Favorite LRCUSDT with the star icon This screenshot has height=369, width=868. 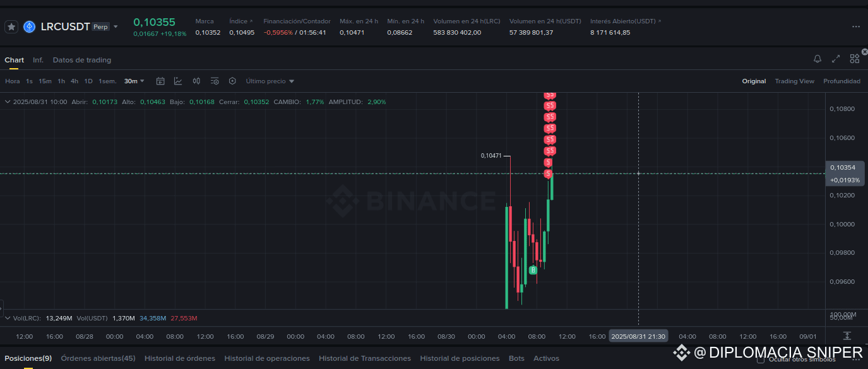[11, 26]
